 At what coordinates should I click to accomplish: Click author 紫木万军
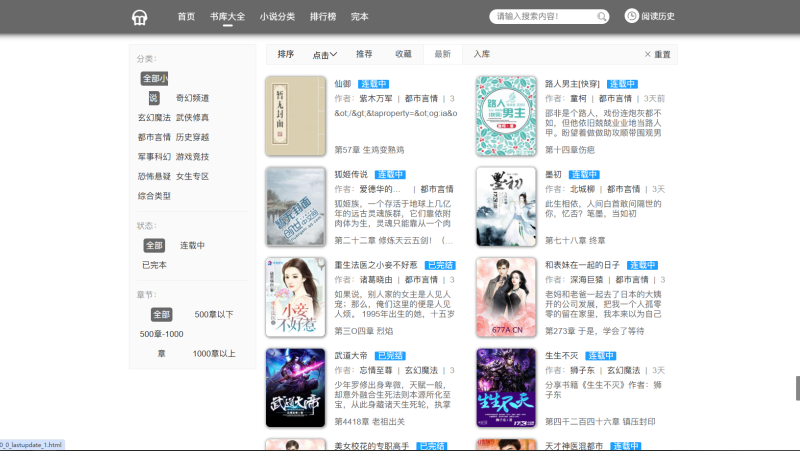coord(376,98)
